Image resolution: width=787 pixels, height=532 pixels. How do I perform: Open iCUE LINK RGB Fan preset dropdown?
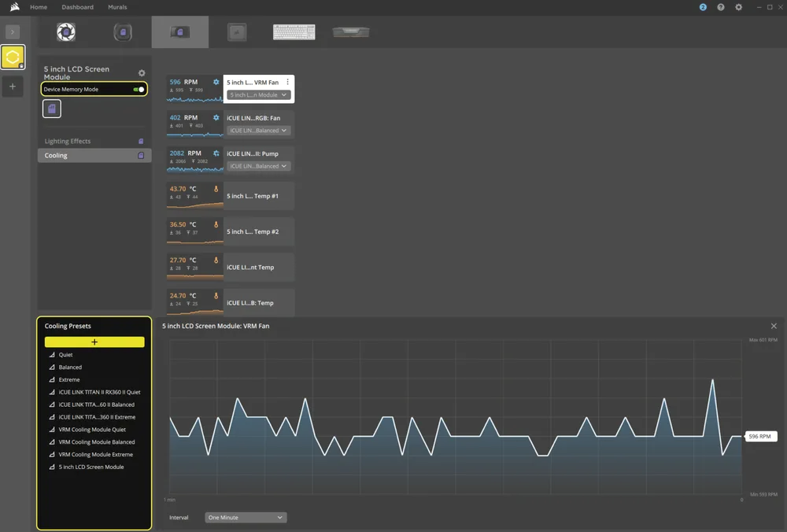click(258, 131)
